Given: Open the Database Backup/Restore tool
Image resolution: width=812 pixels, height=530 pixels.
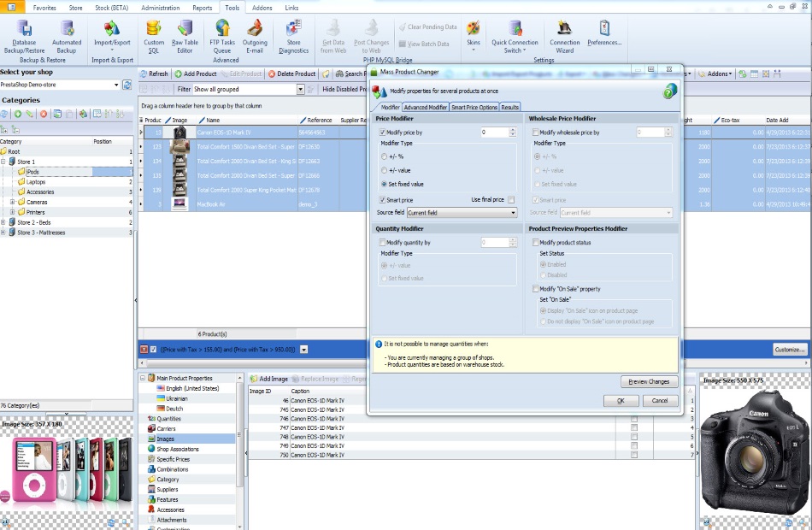Looking at the screenshot, I should 24,36.
